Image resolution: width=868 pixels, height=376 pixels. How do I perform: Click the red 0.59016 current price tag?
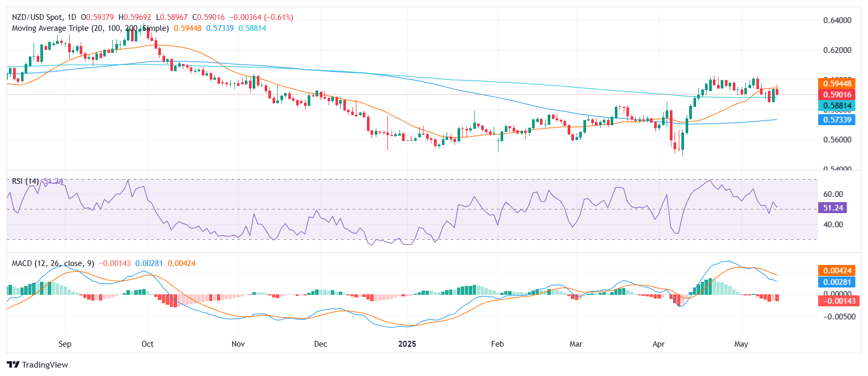coord(837,95)
